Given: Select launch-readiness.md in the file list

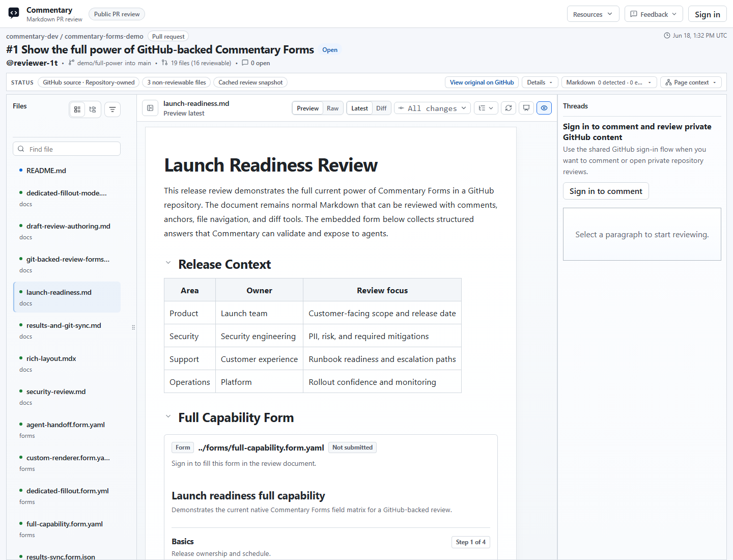Looking at the screenshot, I should [67, 297].
